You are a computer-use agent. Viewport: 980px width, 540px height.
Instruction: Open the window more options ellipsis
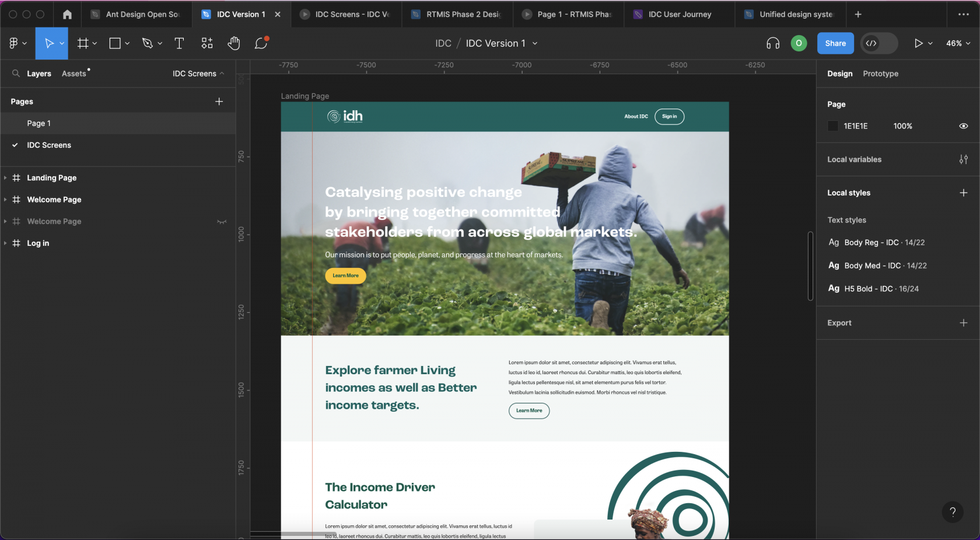963,15
